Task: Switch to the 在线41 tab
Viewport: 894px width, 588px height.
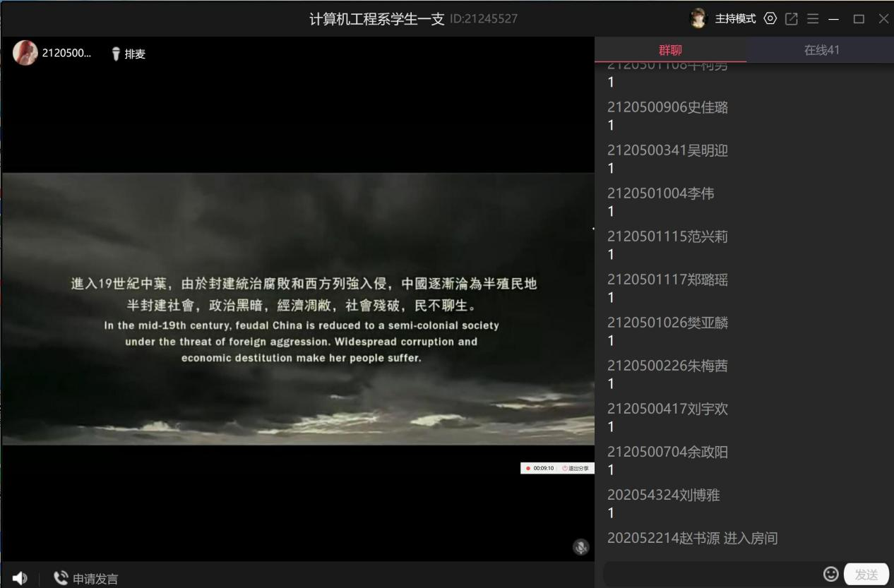Action: pos(821,50)
